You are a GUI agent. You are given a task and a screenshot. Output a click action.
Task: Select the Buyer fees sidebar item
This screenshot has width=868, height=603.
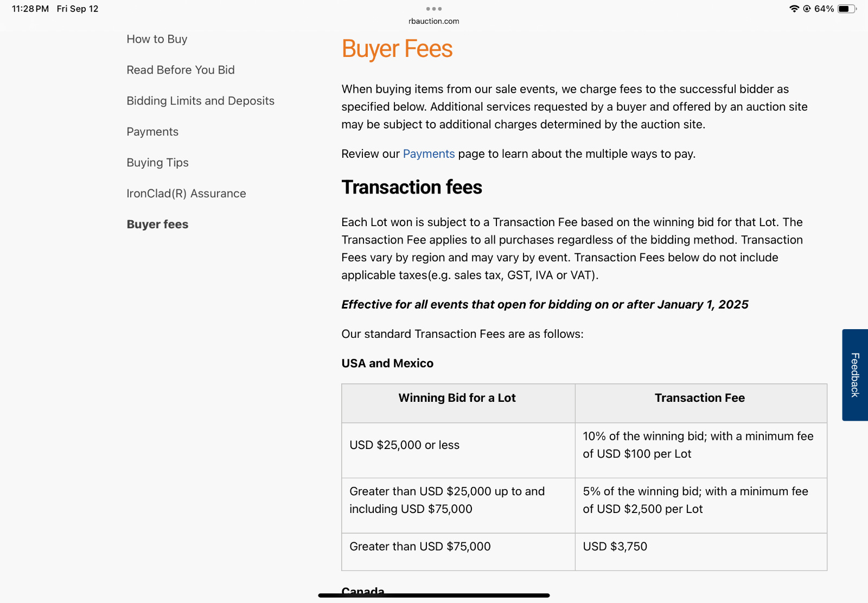pyautogui.click(x=157, y=224)
